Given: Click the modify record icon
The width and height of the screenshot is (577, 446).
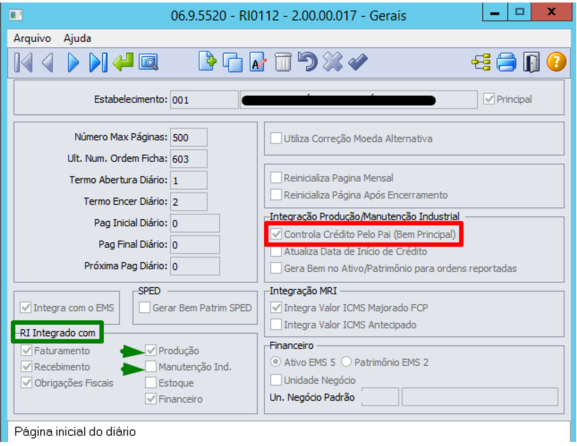Looking at the screenshot, I should pos(258,62).
